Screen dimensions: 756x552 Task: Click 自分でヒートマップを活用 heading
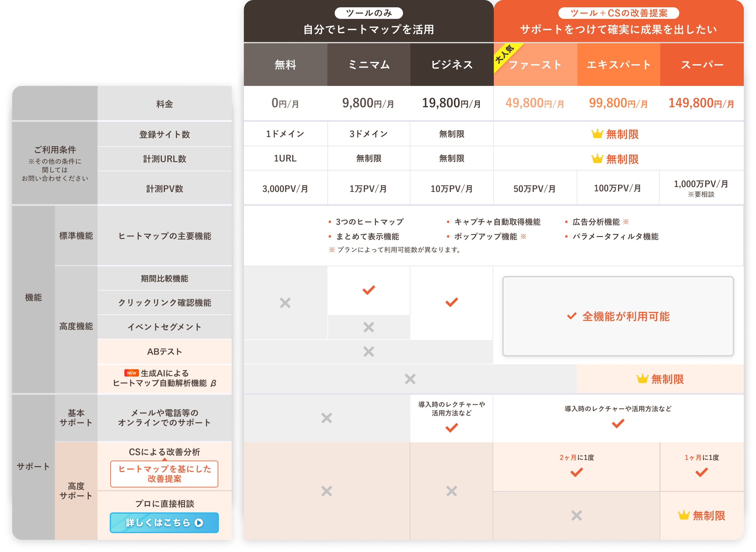pyautogui.click(x=369, y=30)
